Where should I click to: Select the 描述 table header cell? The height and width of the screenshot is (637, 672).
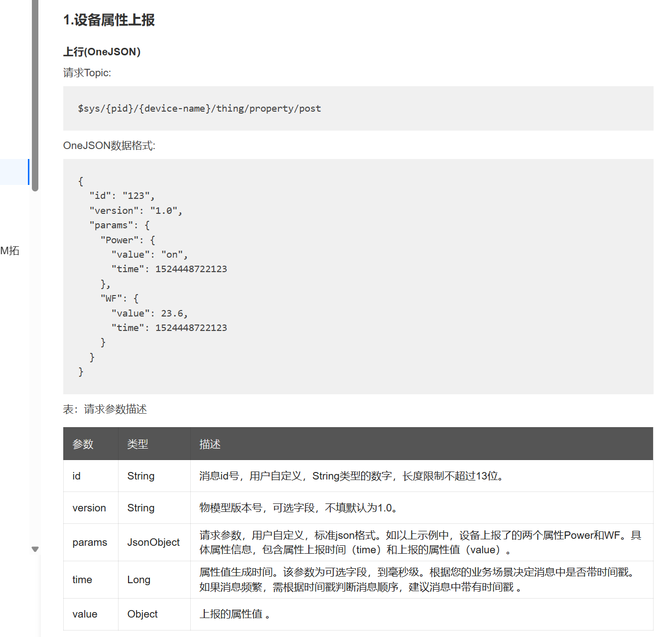pyautogui.click(x=210, y=444)
